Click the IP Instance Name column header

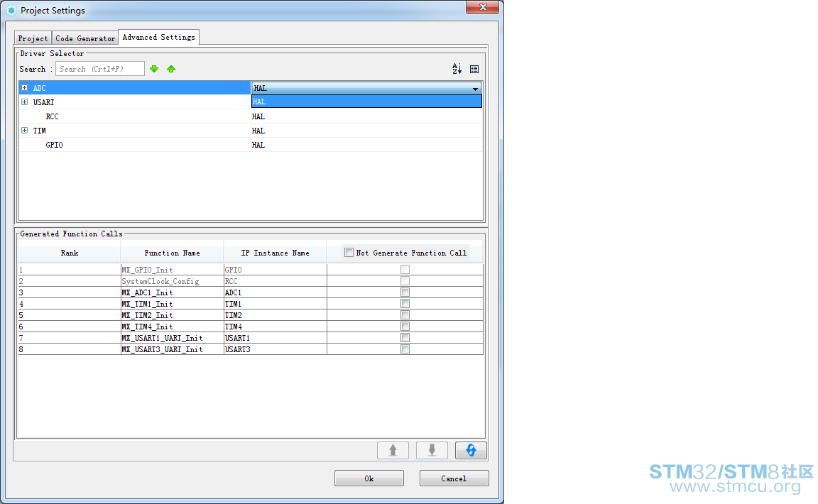275,253
